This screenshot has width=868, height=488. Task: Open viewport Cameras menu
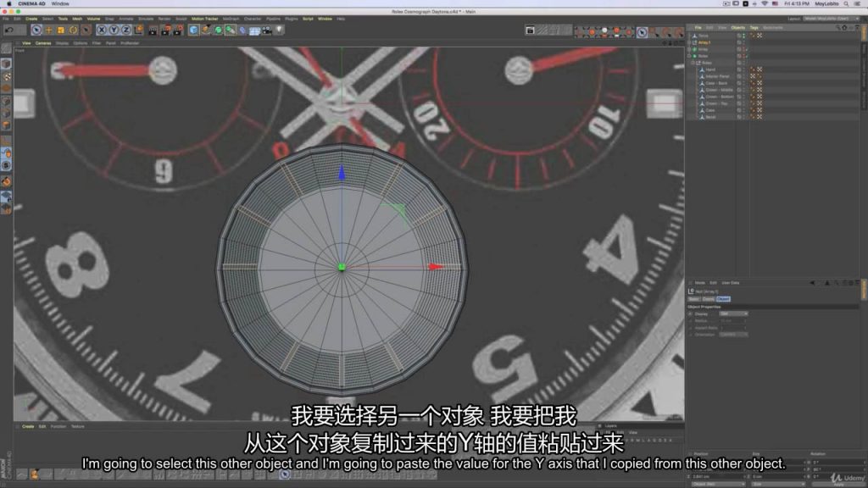click(x=43, y=43)
